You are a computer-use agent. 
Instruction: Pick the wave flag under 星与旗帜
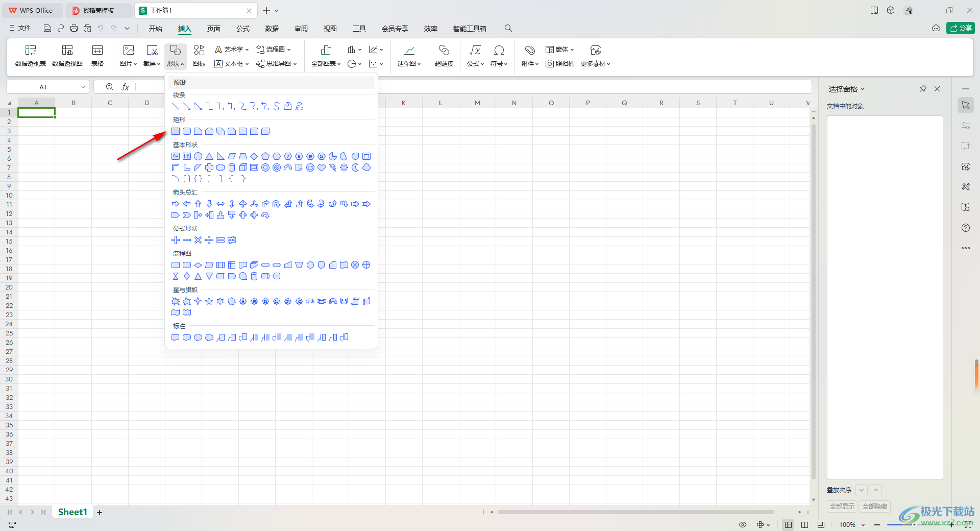tap(176, 312)
